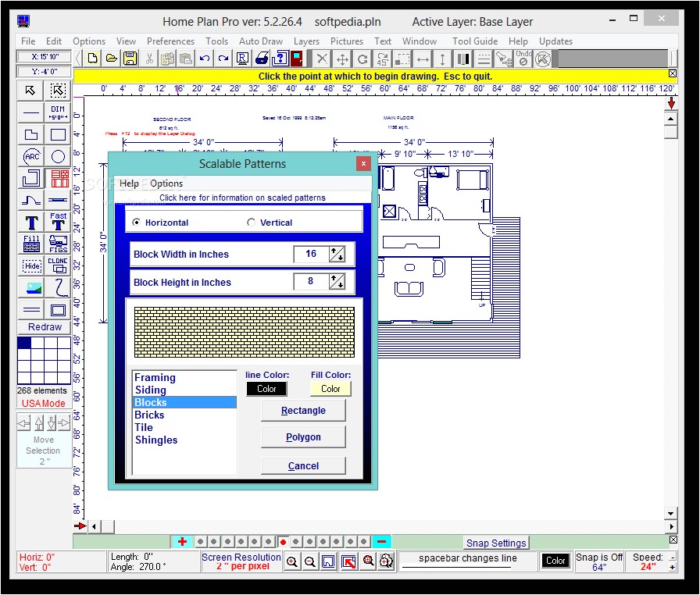
Task: Click the Fast Text tool
Action: coord(59,222)
